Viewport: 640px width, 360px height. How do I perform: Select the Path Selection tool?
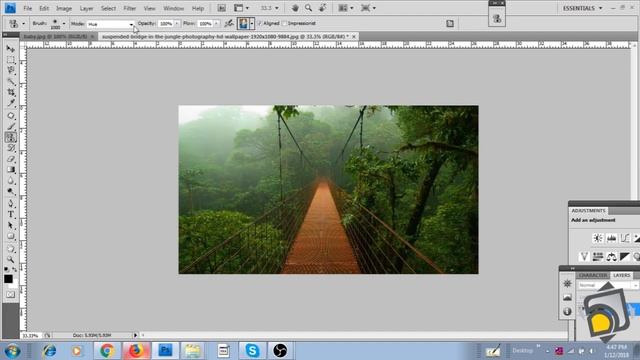point(11,225)
